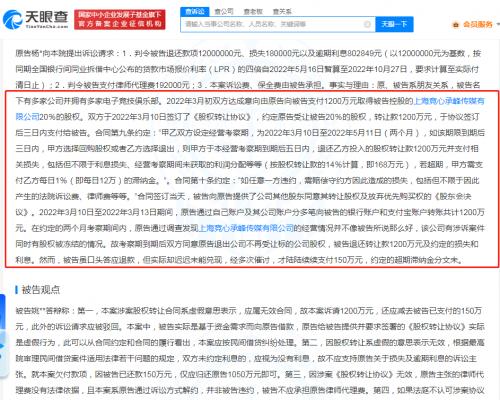Switch to the 查关系 search tab
This screenshot has height=400, width=500.
click(x=282, y=11)
